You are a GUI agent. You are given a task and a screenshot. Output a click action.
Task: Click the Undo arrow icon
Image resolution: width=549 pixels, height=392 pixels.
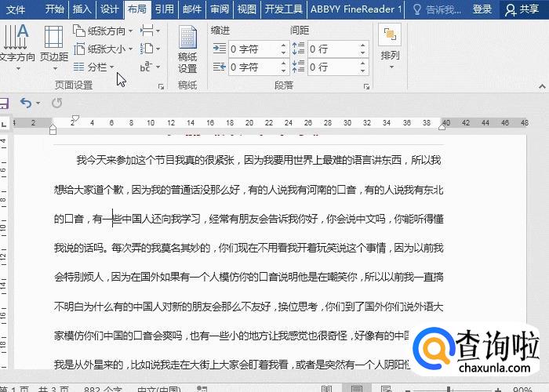coord(26,103)
